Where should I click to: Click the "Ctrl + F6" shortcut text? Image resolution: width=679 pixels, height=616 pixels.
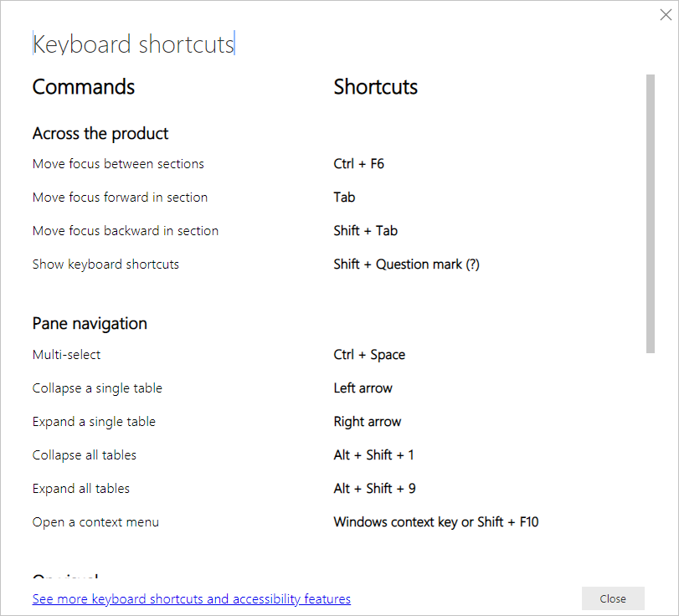tap(359, 163)
